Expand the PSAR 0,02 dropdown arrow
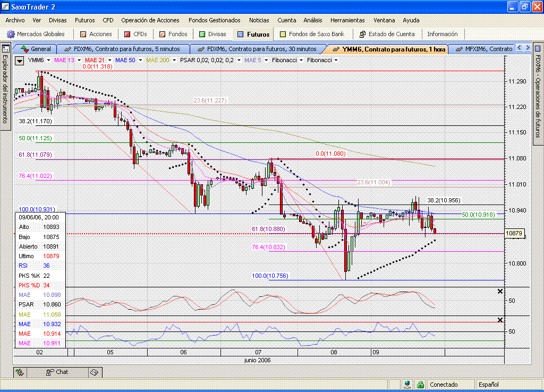 coord(239,61)
